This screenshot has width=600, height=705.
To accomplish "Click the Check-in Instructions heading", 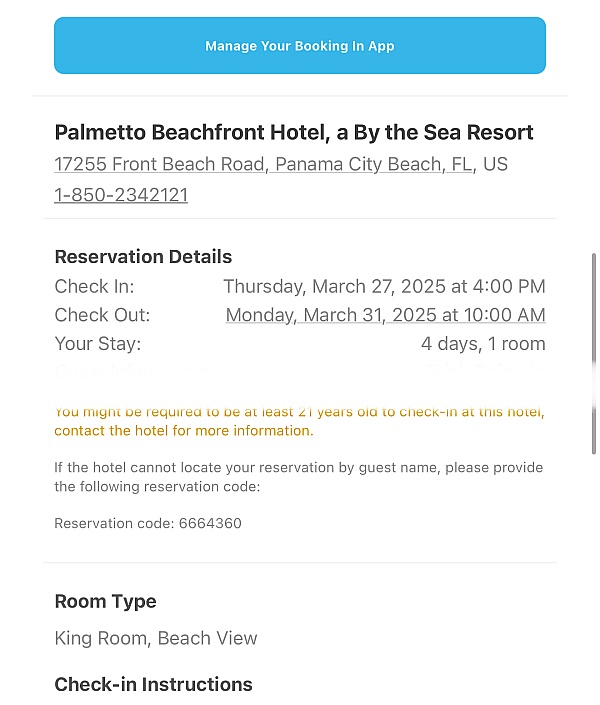I will pyautogui.click(x=153, y=684).
